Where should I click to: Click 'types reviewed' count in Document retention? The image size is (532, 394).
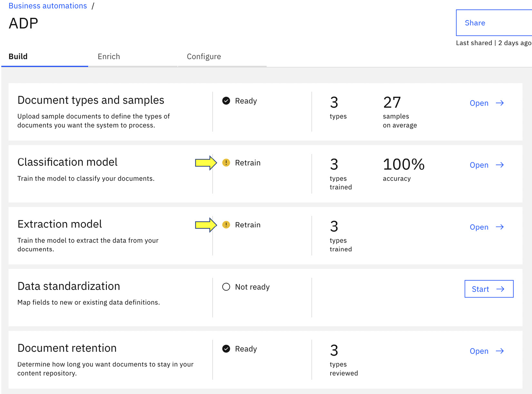(344, 360)
